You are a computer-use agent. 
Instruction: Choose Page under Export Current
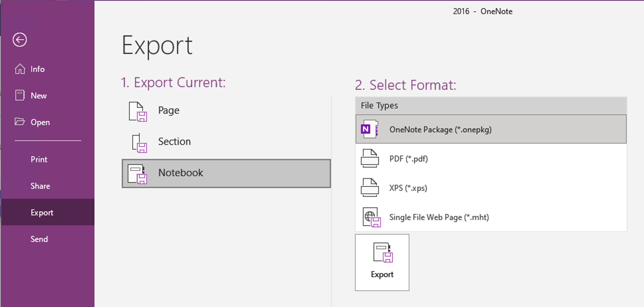[226, 111]
